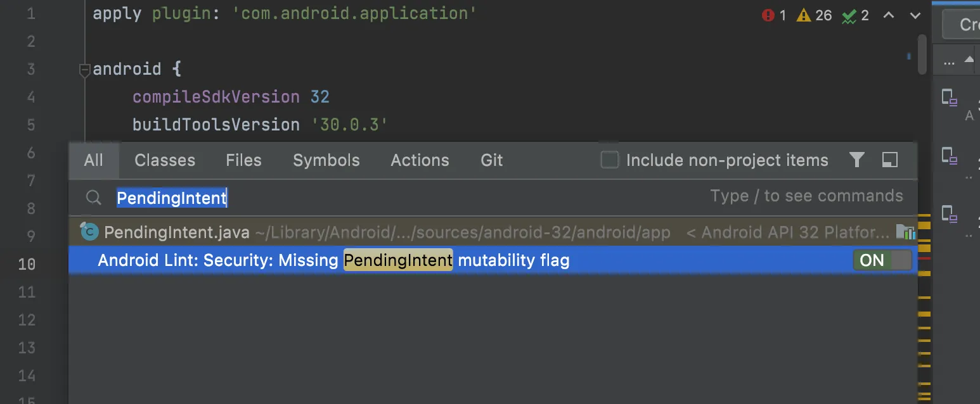Go to next highlighted error arrow
The height and width of the screenshot is (404, 980).
click(x=915, y=16)
